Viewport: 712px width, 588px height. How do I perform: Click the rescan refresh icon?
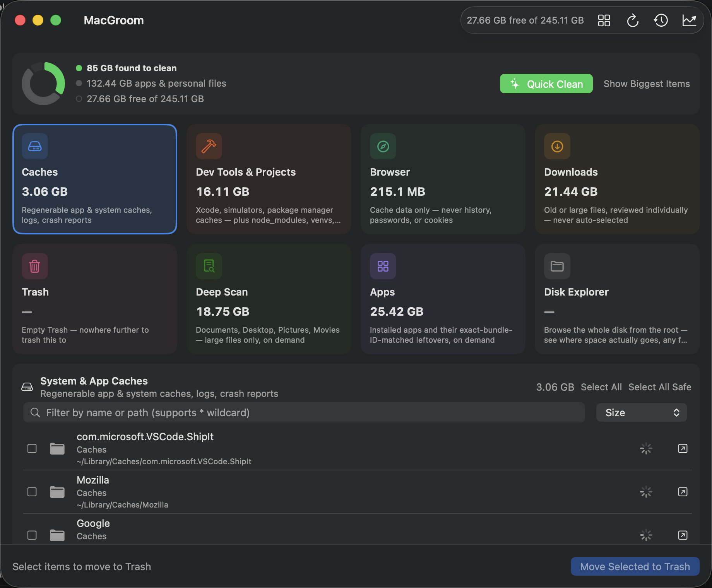click(x=632, y=21)
